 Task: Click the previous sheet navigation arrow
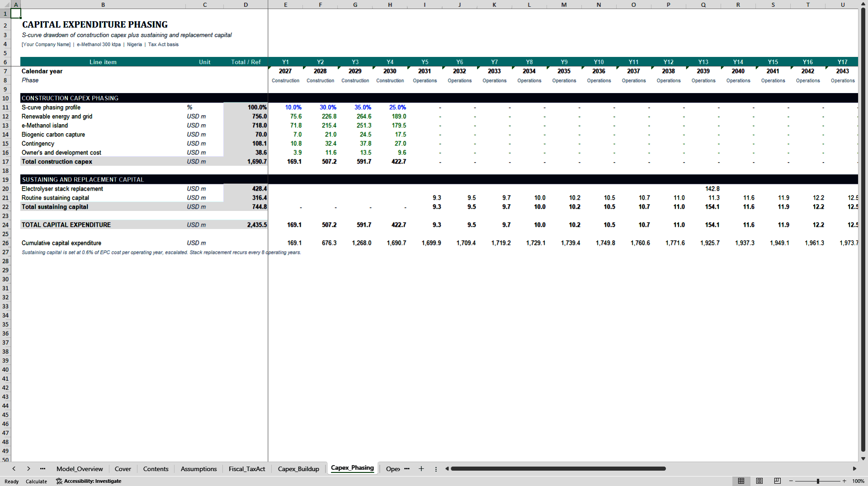tap(14, 469)
